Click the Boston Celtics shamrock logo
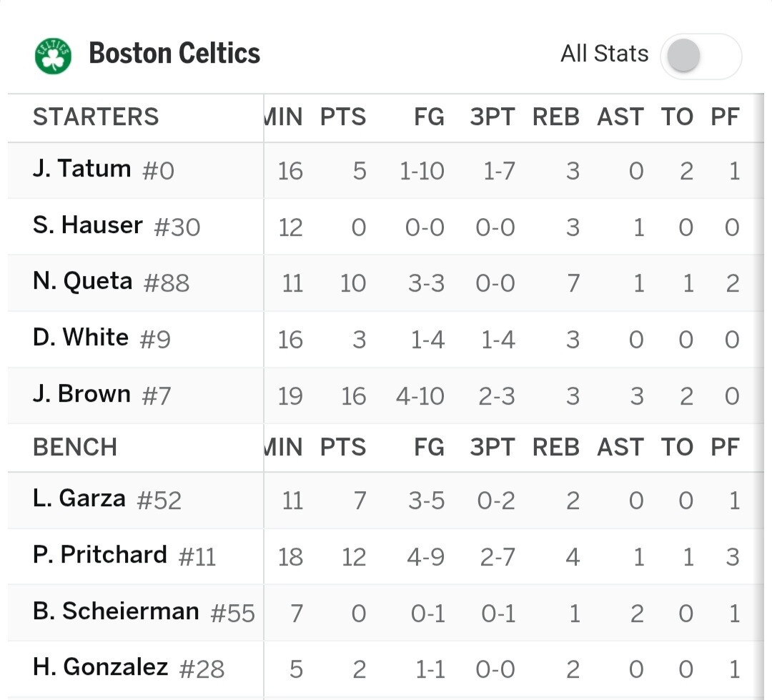 54,56
